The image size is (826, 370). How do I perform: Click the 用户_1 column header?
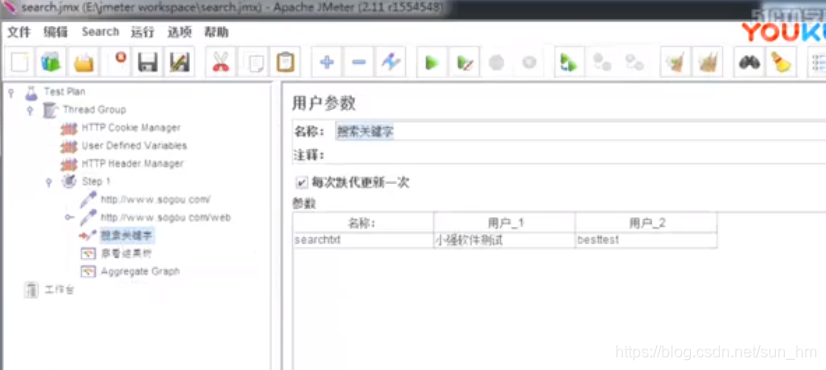coord(504,223)
